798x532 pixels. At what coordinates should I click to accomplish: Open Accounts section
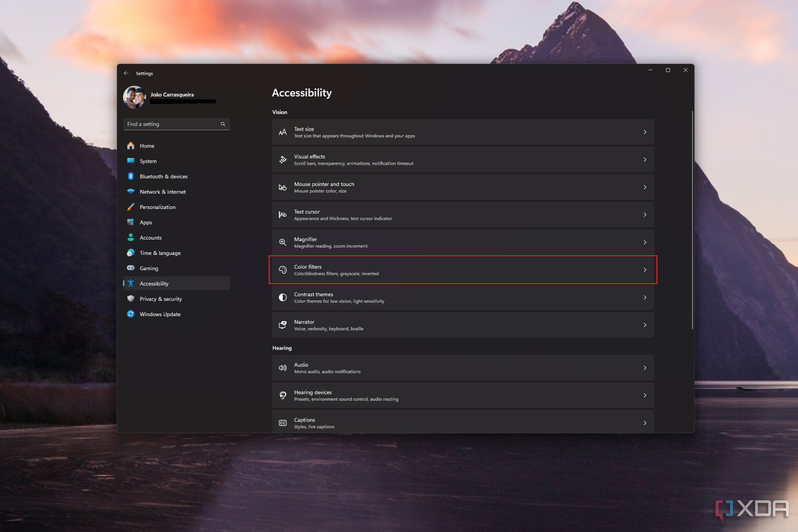pyautogui.click(x=177, y=238)
